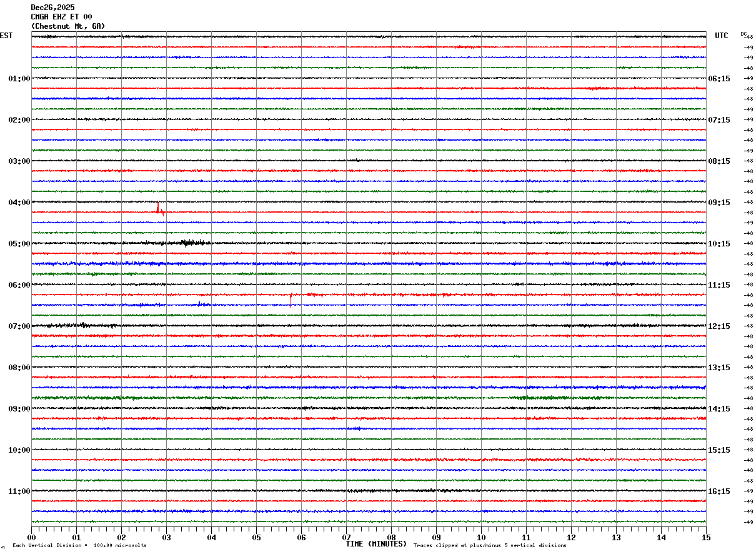Screen dimensions: 756x554
Task: Click the EST timezone label
Action: (x=6, y=36)
